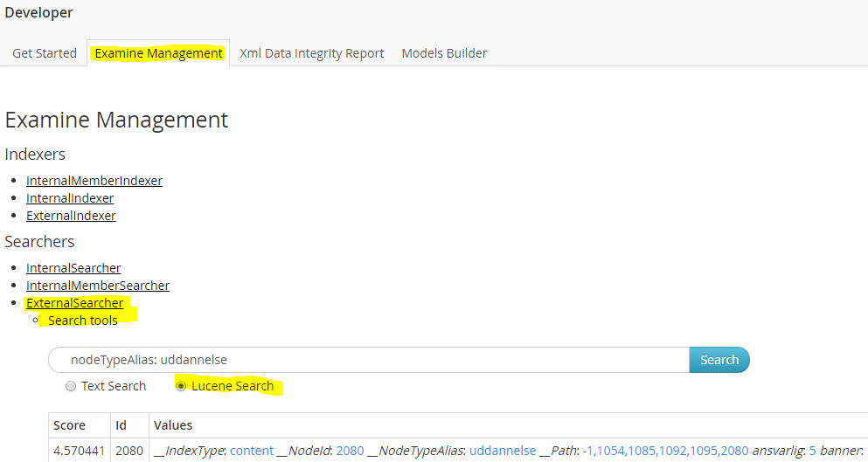Image resolution: width=868 pixels, height=462 pixels.
Task: Click the __NodeTypeAlias value 'uddannelse' in results
Action: [502, 451]
